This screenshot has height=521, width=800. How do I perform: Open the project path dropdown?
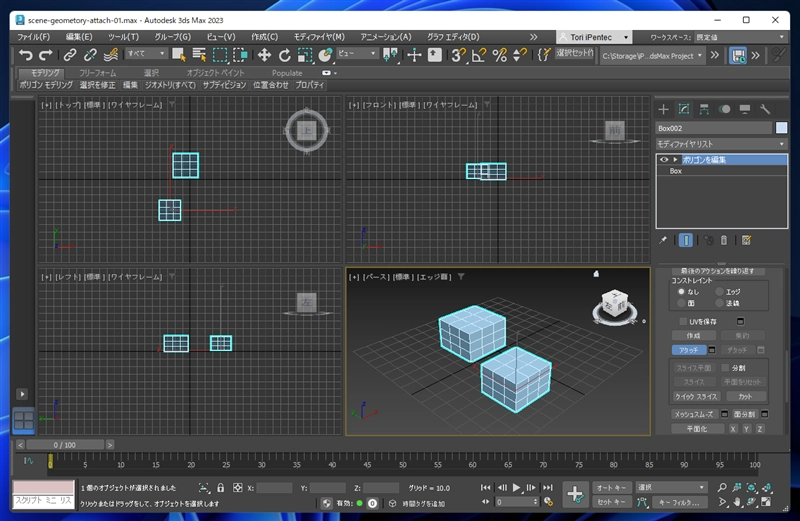click(652, 56)
